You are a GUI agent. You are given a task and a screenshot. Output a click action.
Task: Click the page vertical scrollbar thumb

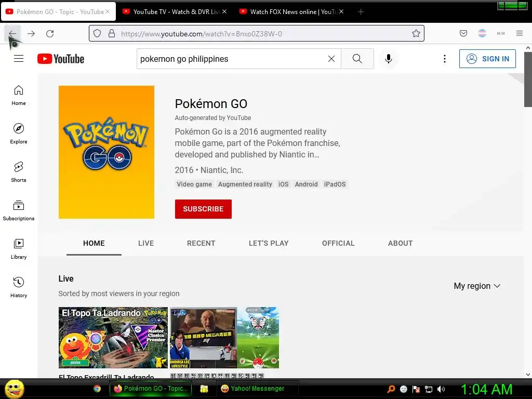[528, 79]
